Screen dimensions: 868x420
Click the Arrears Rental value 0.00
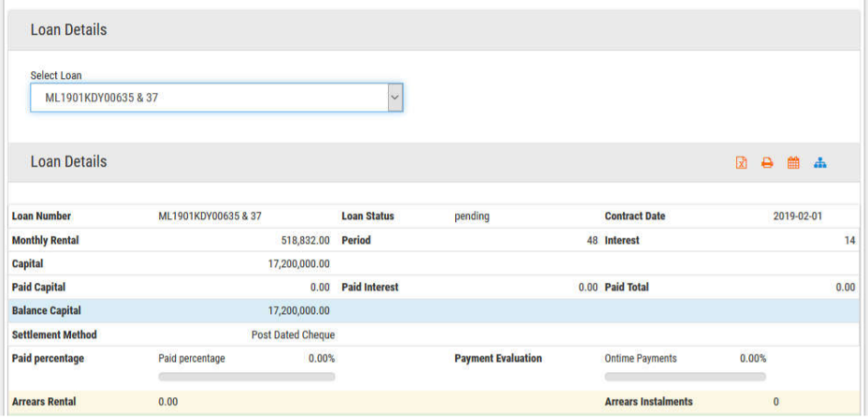coord(168,402)
